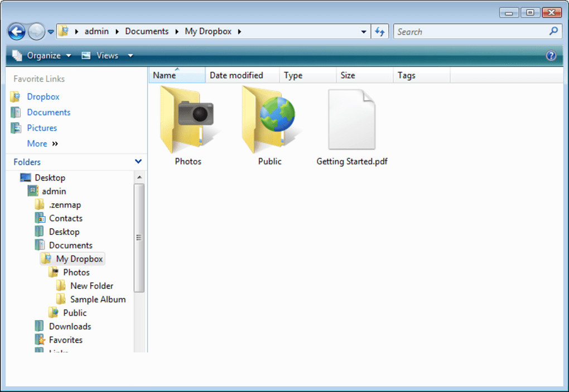Select Photos in the folder tree

76,272
